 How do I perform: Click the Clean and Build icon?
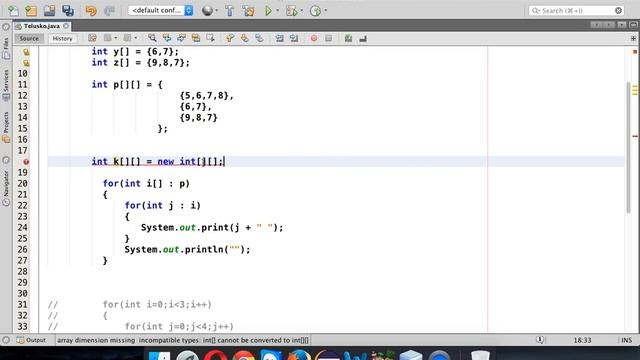point(248,11)
